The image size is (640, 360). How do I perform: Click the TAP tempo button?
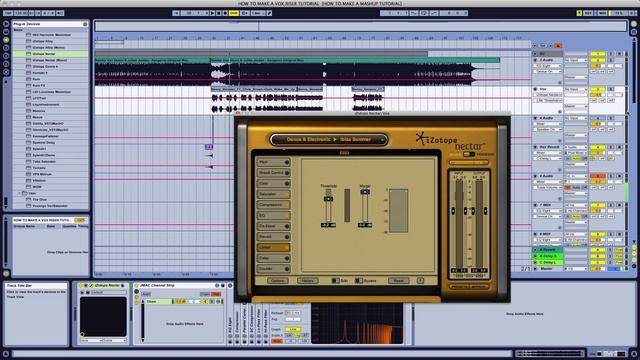pyautogui.click(x=8, y=13)
